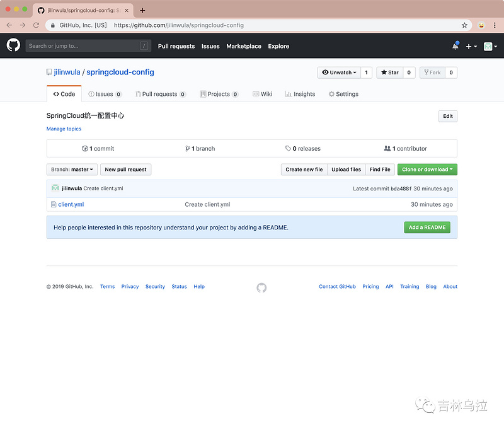The width and height of the screenshot is (504, 428).
Task: Expand Clone or download dropdown
Action: tap(427, 170)
